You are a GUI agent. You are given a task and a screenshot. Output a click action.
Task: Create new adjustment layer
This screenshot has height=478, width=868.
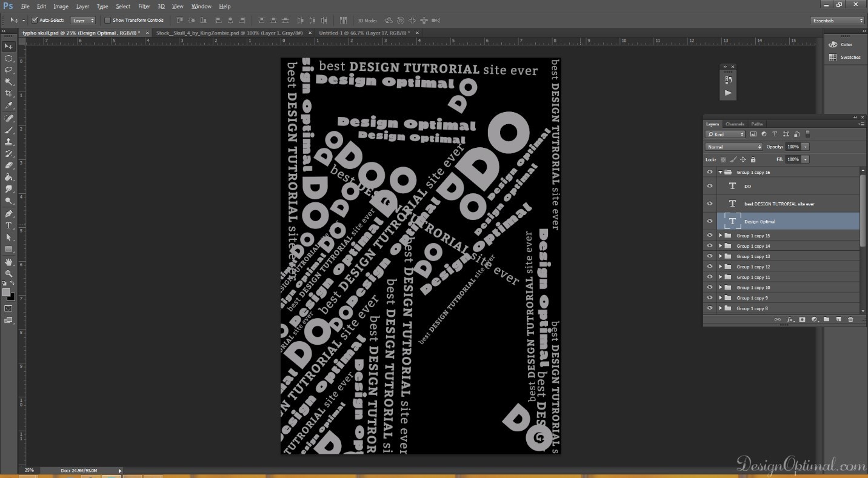pyautogui.click(x=814, y=319)
